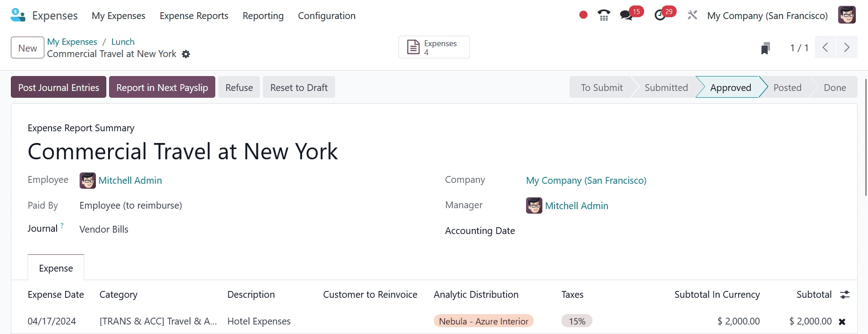Select the Expense tab

point(56,268)
